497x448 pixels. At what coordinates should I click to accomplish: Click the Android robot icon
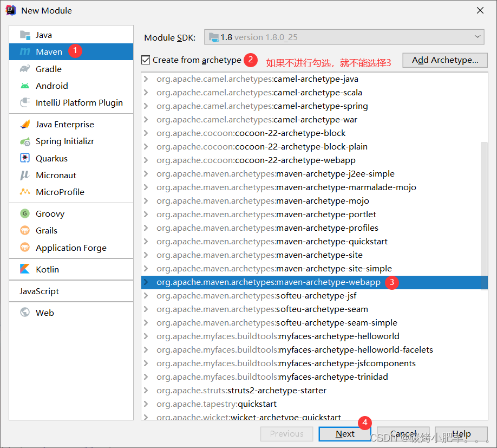pyautogui.click(x=25, y=86)
